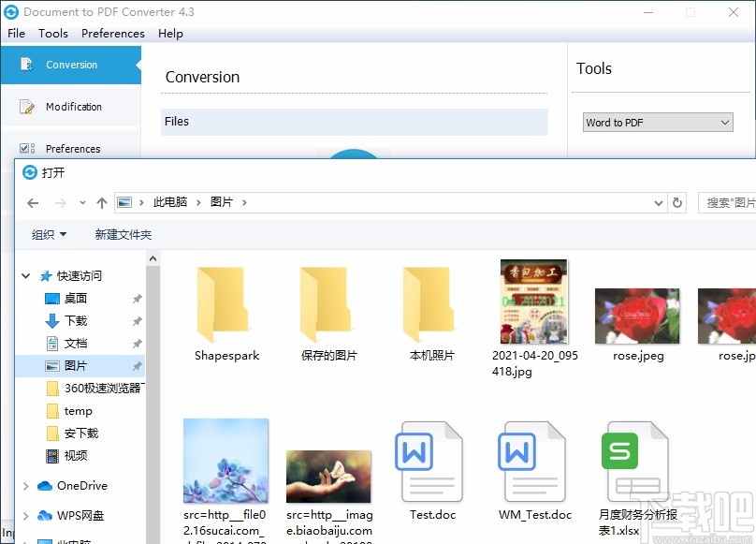Viewport: 756px width, 544px height.
Task: Open the Tools menu
Action: point(52,34)
